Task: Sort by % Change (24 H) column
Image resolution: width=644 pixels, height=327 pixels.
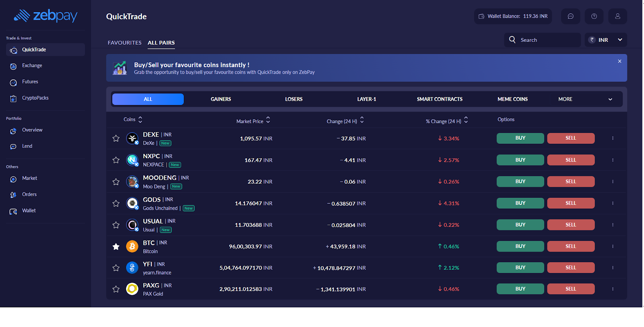Action: tap(447, 121)
